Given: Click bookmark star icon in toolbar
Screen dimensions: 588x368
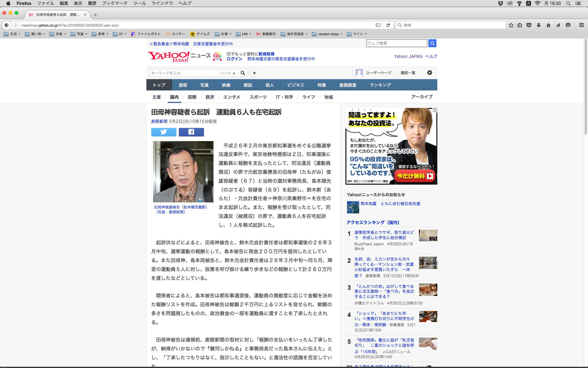Looking at the screenshot, I should pyautogui.click(x=511, y=25).
